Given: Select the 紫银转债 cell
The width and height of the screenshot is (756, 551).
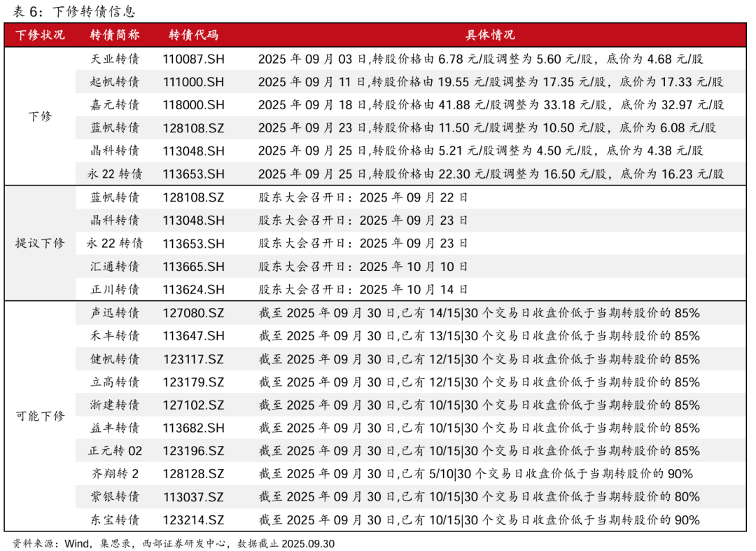Looking at the screenshot, I should click(x=115, y=496).
